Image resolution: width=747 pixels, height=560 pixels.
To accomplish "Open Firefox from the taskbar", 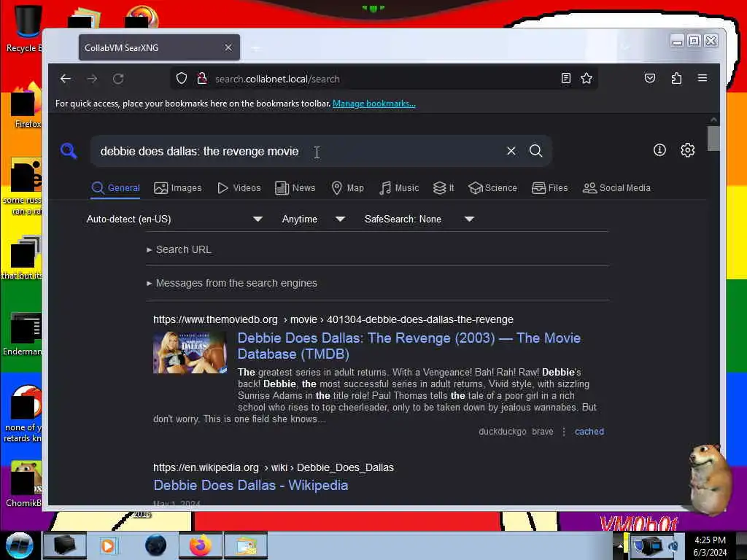I will point(201,545).
